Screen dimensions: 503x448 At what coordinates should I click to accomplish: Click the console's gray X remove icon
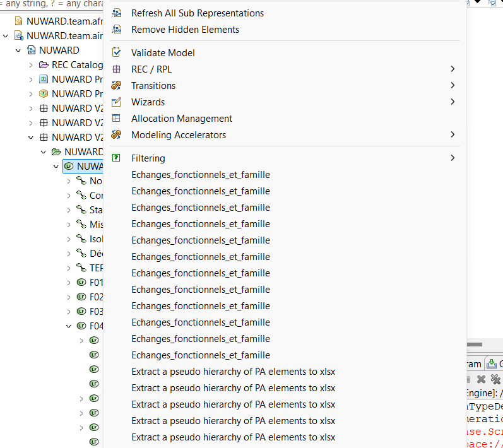pyautogui.click(x=481, y=379)
